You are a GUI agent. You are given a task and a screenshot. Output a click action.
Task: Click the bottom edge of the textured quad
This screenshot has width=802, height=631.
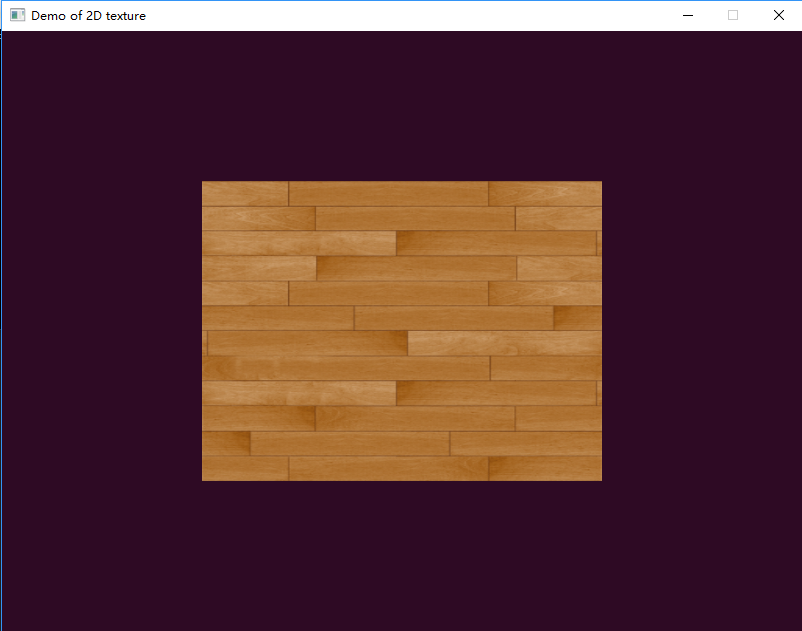tap(401, 479)
